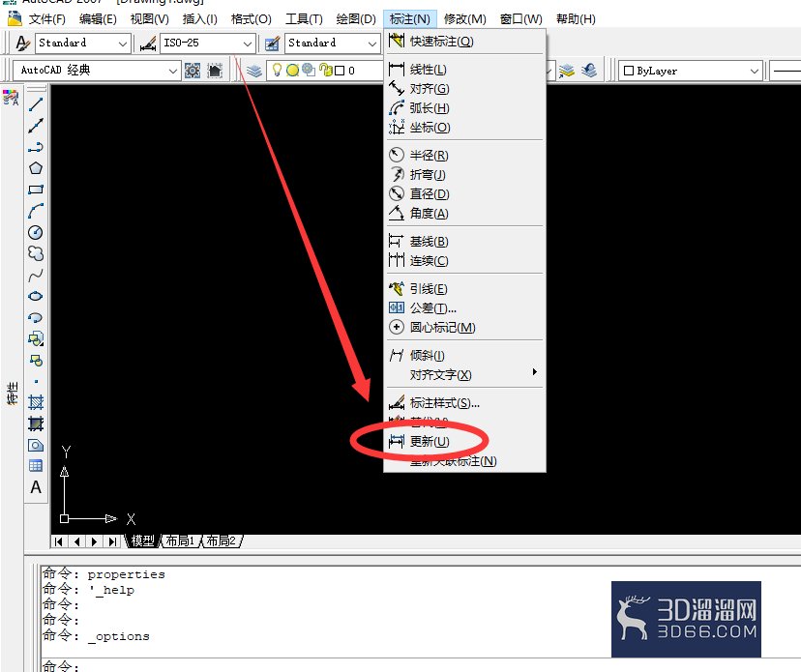Click the My Workspace house icon
This screenshot has height=672, width=801.
(215, 71)
